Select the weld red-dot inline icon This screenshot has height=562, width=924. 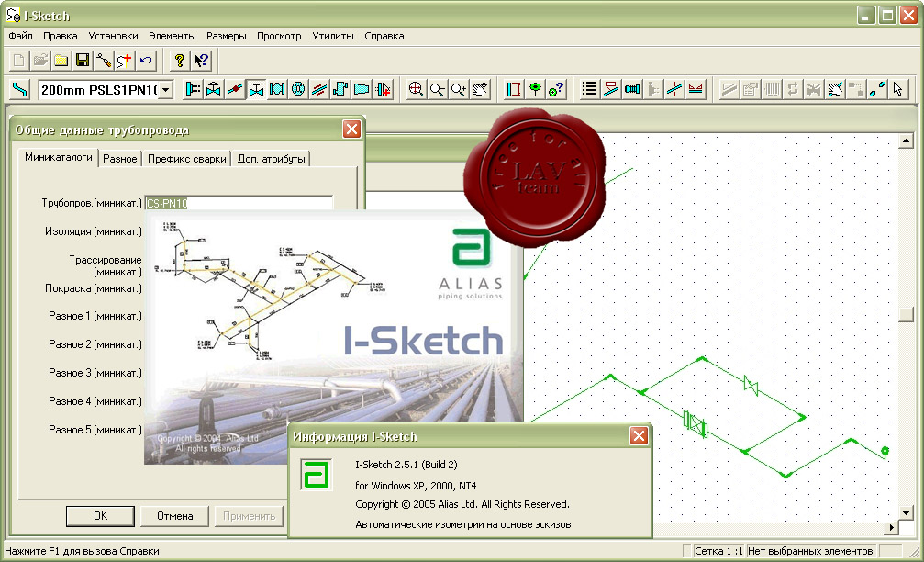[235, 90]
